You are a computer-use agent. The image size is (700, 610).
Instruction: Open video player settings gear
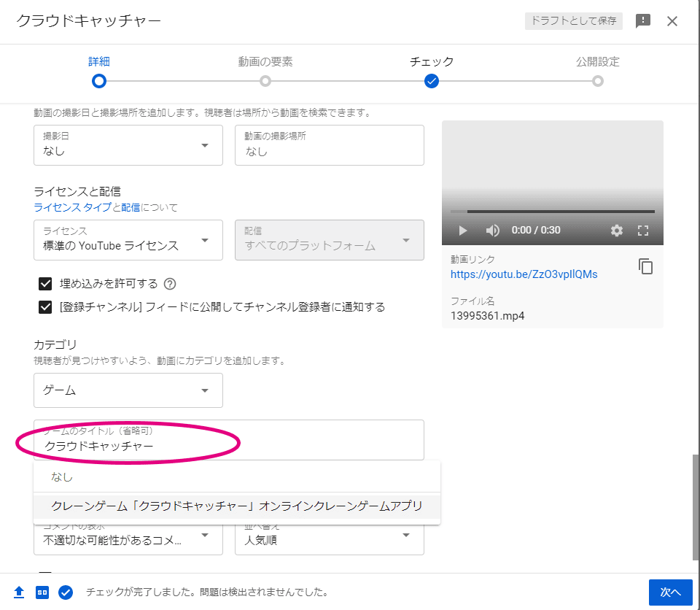[617, 230]
